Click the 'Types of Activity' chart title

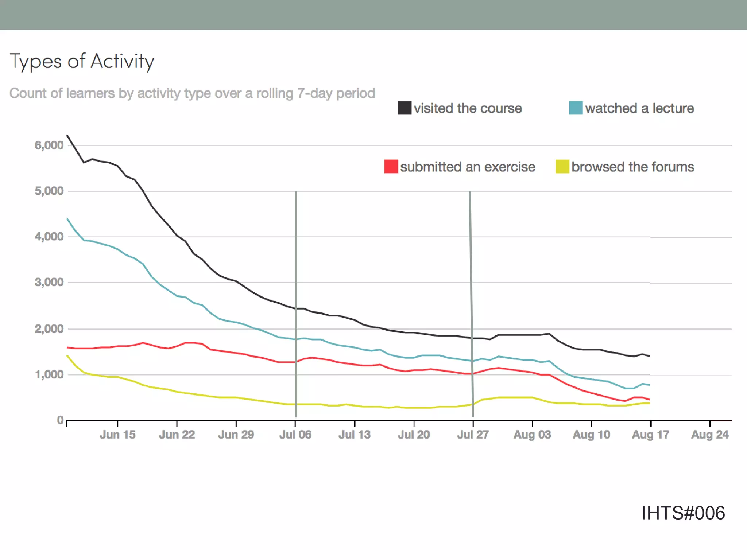tap(82, 61)
